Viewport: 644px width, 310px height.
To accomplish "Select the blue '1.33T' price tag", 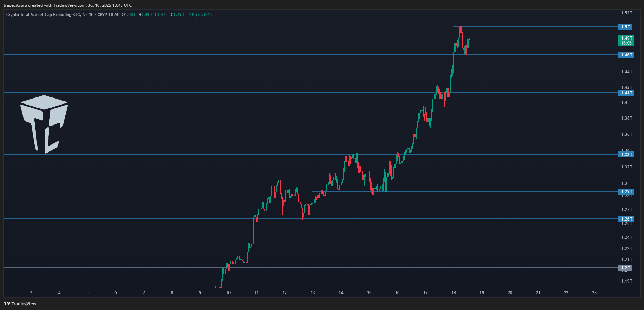I will [626, 155].
